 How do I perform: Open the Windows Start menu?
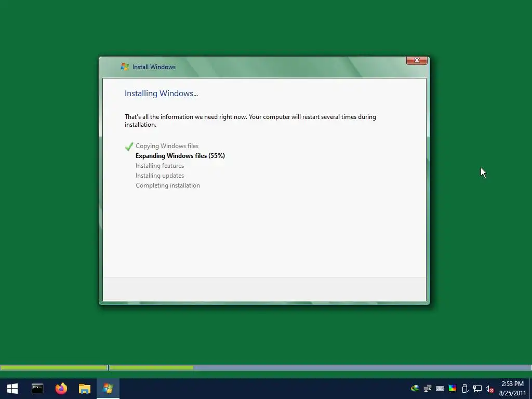(x=12, y=389)
